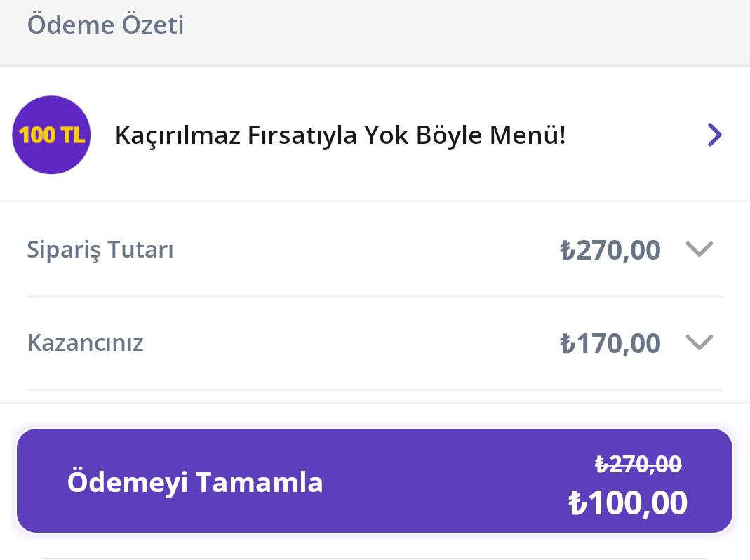This screenshot has width=750, height=560.
Task: Click the divider line below Kazancınız row
Action: 375,389
